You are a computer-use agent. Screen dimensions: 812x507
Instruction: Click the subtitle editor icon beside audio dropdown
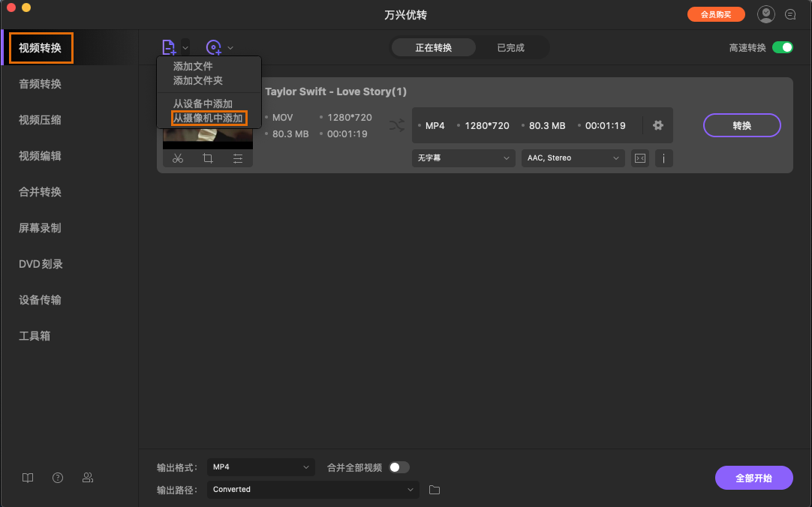639,158
